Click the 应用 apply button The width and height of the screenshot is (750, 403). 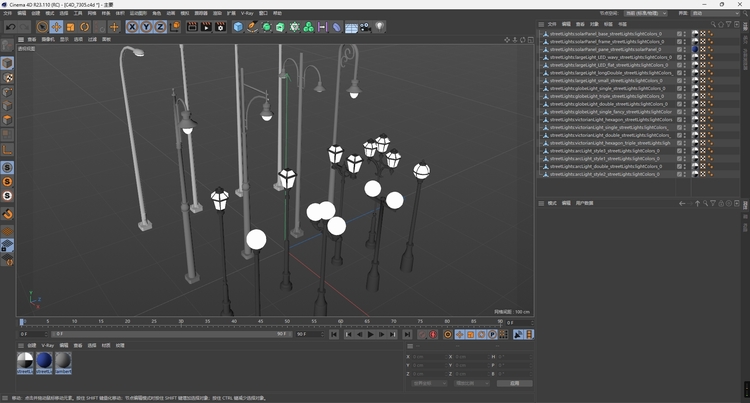click(514, 383)
